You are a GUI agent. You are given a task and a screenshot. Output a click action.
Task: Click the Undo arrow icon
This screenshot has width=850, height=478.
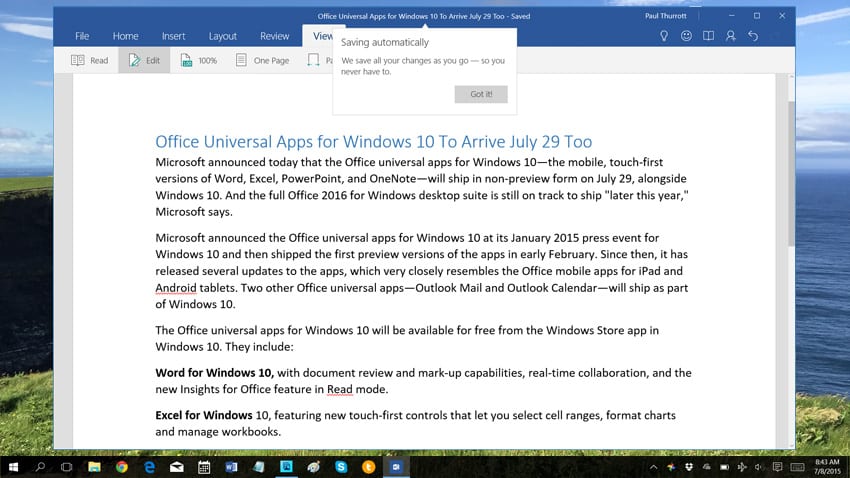(x=753, y=36)
